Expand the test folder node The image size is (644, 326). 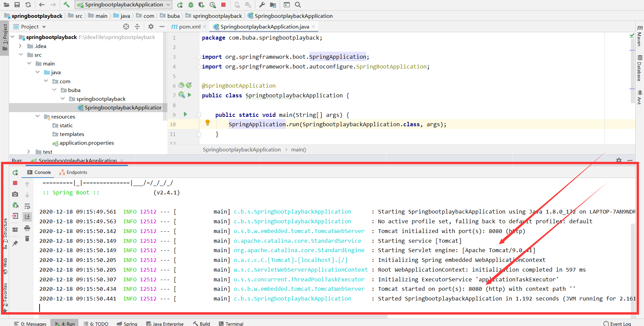[29, 152]
